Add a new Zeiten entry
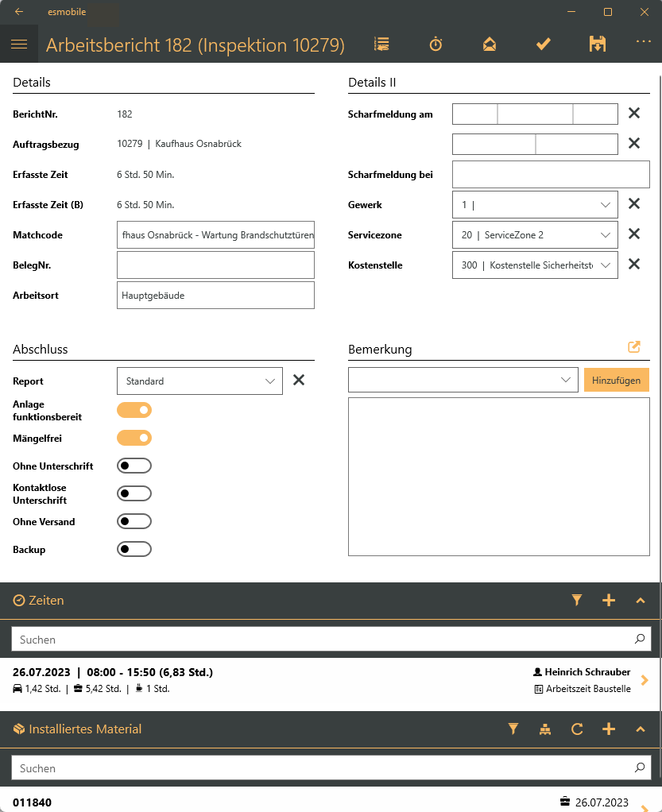 coord(609,600)
